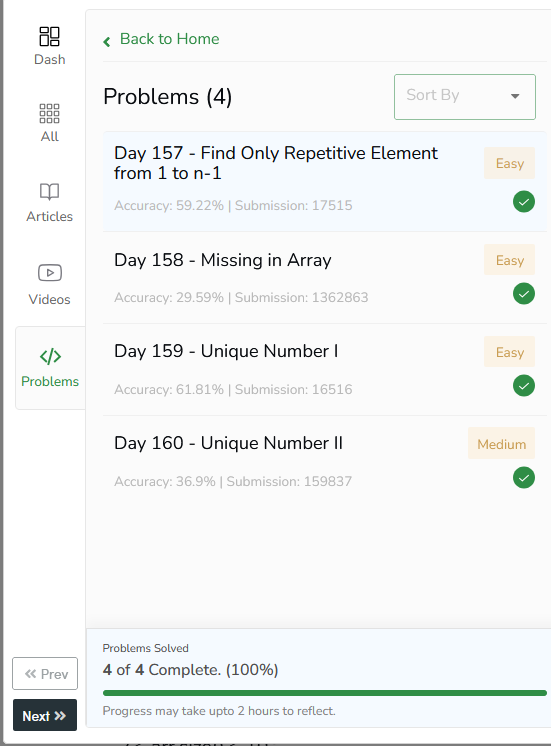551x746 pixels.
Task: Open Day 158 - Missing in Array
Action: click(x=223, y=260)
